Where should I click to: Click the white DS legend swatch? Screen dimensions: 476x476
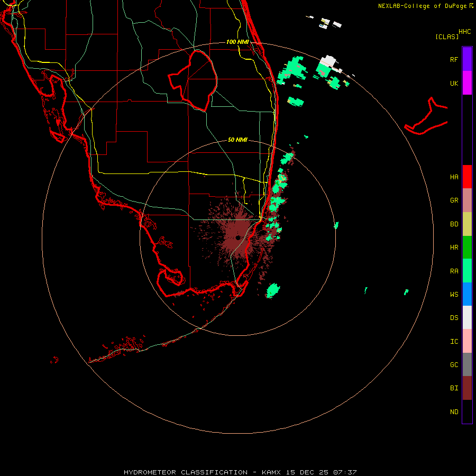click(x=467, y=317)
